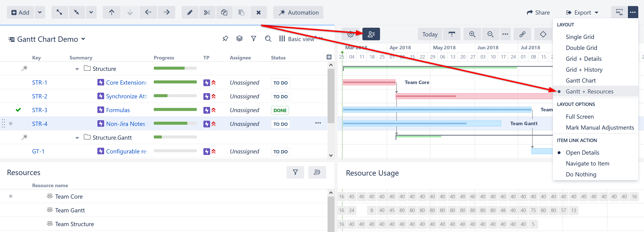This screenshot has height=232, width=644.
Task: Open the STR-4 issue key link
Action: pos(40,124)
